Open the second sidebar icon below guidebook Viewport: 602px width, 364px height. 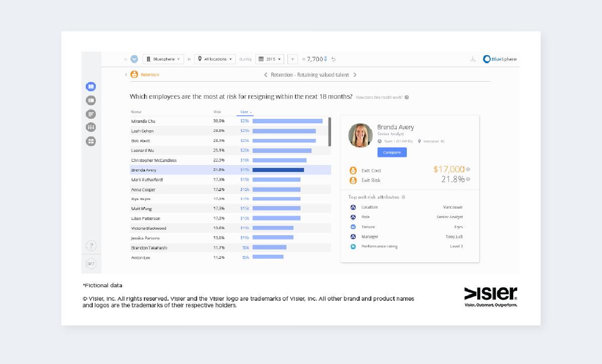point(91,100)
